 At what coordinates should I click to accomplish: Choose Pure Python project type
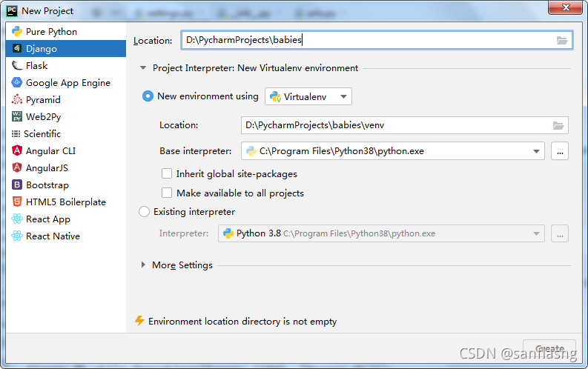click(66, 31)
